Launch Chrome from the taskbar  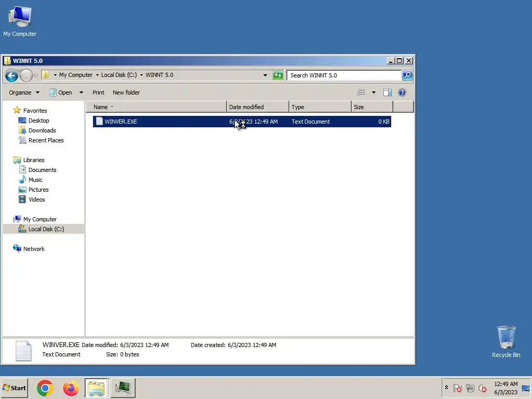pyautogui.click(x=45, y=388)
